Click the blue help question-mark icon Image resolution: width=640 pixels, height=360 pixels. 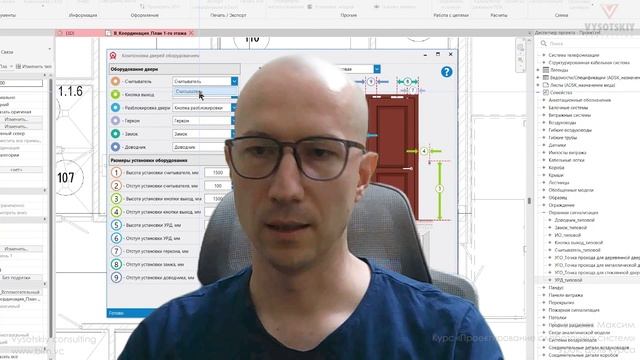point(447,72)
